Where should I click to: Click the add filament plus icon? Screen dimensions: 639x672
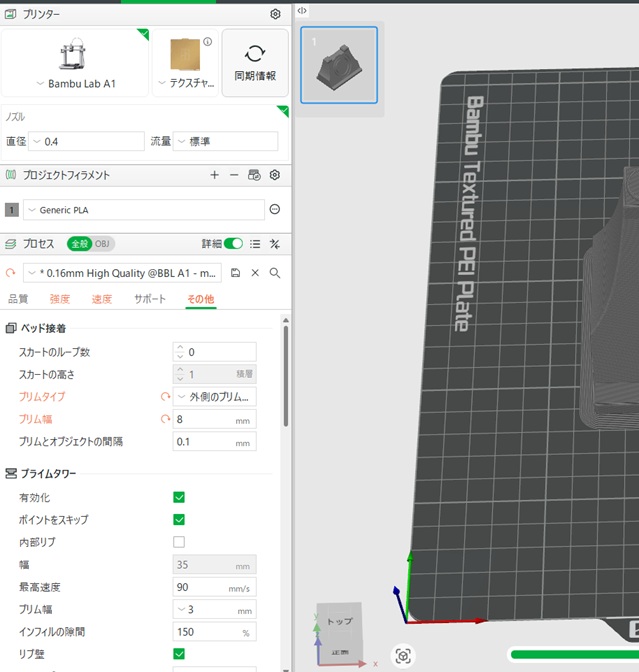coord(214,175)
